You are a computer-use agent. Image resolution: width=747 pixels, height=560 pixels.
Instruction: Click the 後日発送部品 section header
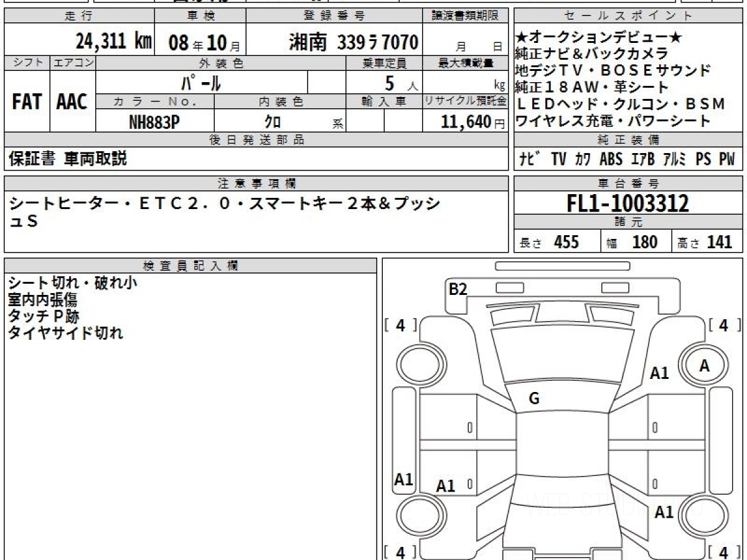pos(256,140)
